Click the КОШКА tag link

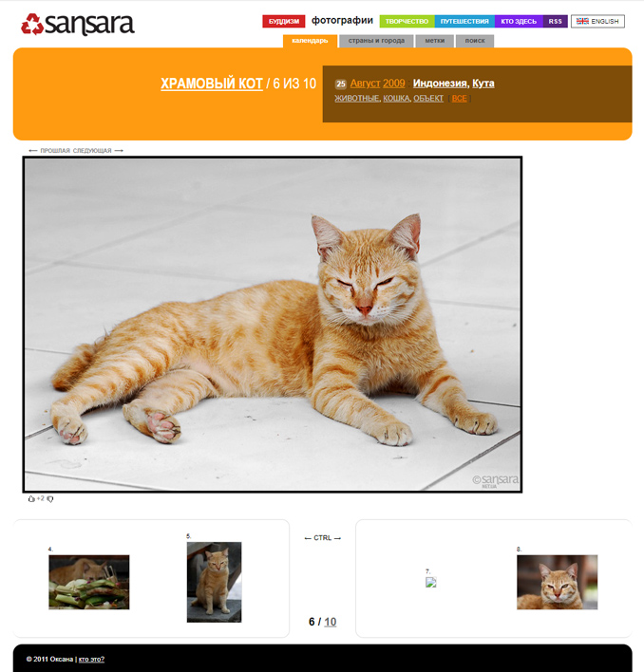[396, 98]
